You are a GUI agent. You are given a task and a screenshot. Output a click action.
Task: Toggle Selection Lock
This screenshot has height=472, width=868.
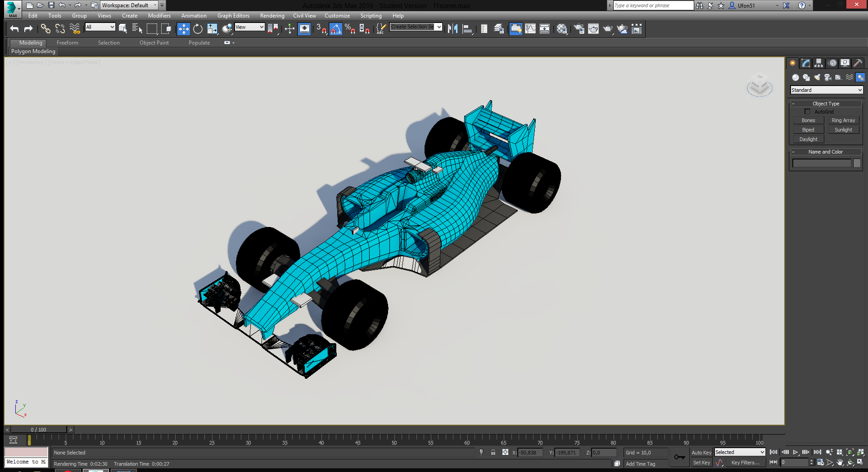pyautogui.click(x=493, y=453)
